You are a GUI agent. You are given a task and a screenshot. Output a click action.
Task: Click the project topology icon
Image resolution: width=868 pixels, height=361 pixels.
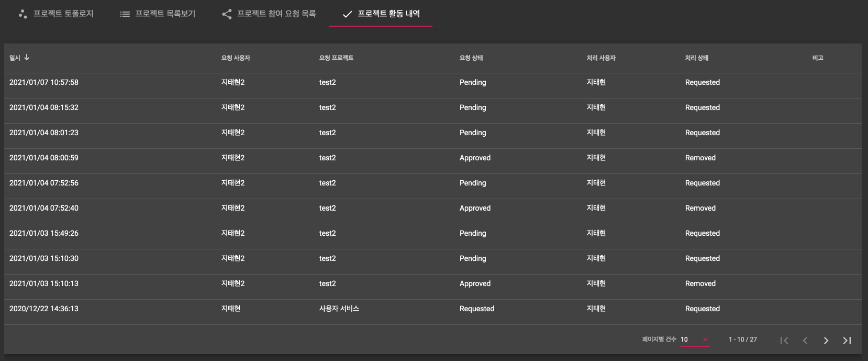(23, 14)
